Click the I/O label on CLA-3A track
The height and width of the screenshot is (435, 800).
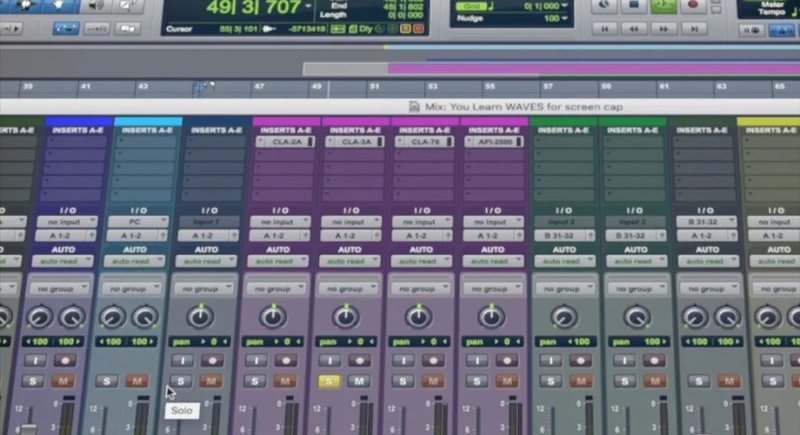(351, 210)
